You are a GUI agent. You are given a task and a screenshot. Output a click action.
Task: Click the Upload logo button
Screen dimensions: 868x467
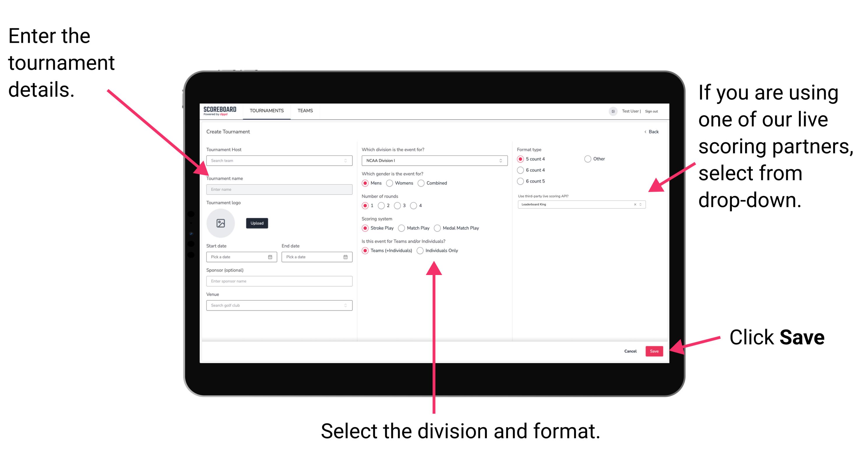(256, 223)
